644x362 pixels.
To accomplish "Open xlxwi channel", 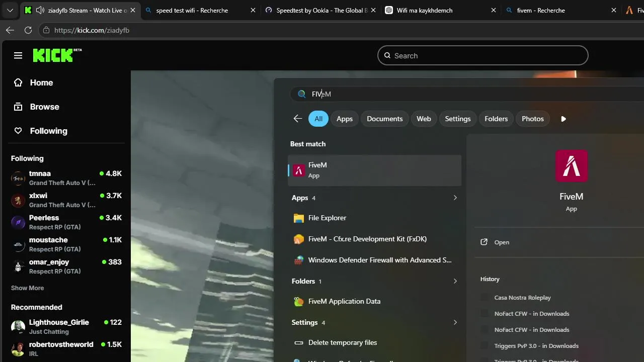I will [66, 200].
